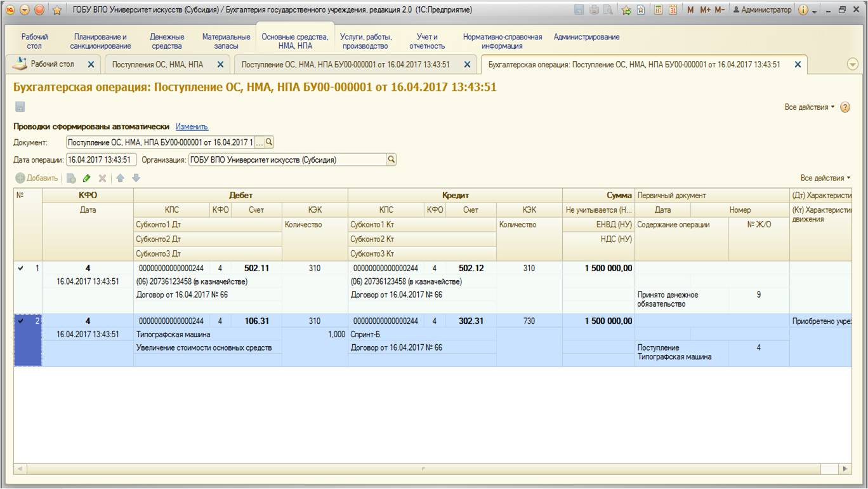The image size is (868, 489).
Task: Open the table's Все действия dropdown
Action: click(x=825, y=178)
